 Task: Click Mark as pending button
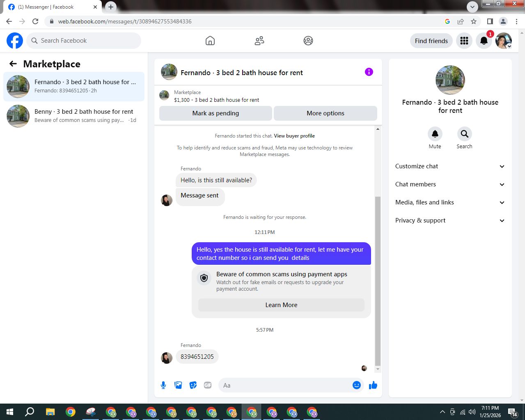point(216,113)
